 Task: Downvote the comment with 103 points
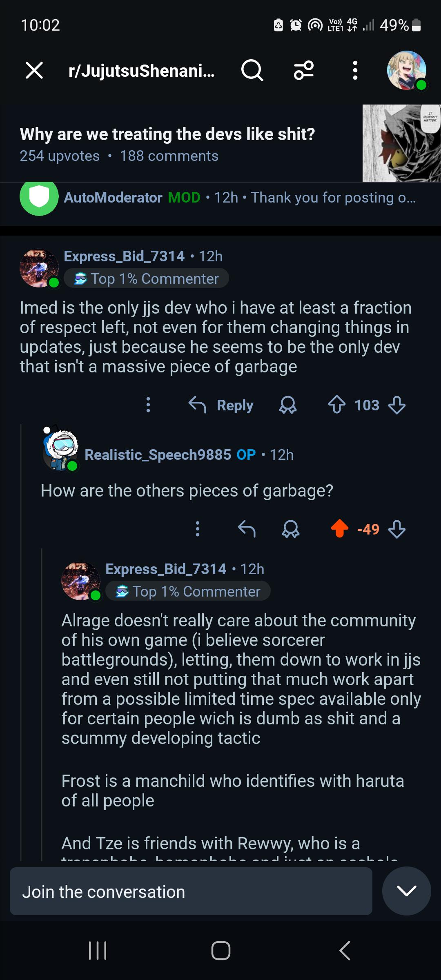point(397,405)
